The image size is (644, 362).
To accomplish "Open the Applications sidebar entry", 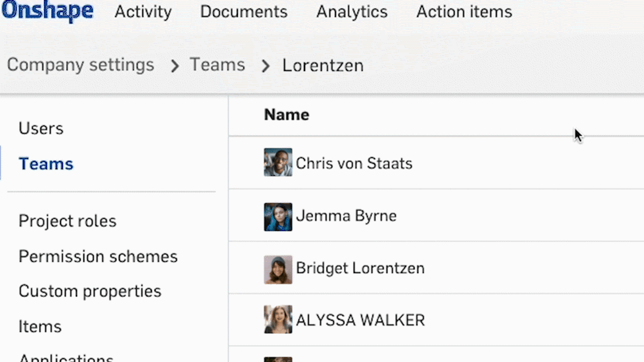I will tap(66, 358).
